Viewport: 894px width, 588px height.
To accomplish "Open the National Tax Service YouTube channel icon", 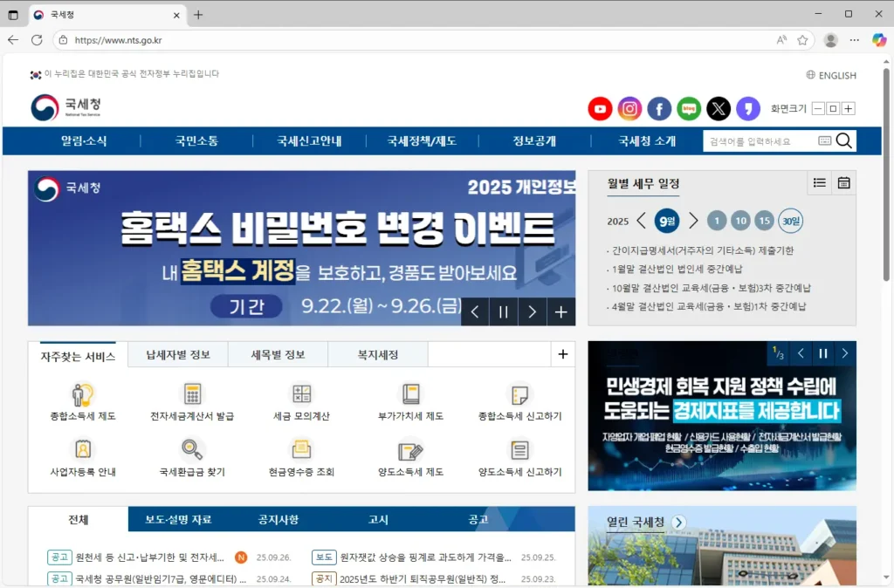I will (600, 109).
